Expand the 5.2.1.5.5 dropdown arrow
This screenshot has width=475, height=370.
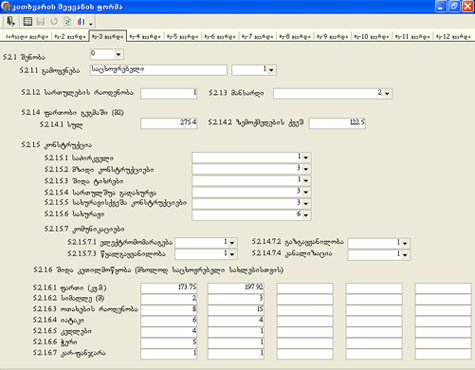pos(306,203)
